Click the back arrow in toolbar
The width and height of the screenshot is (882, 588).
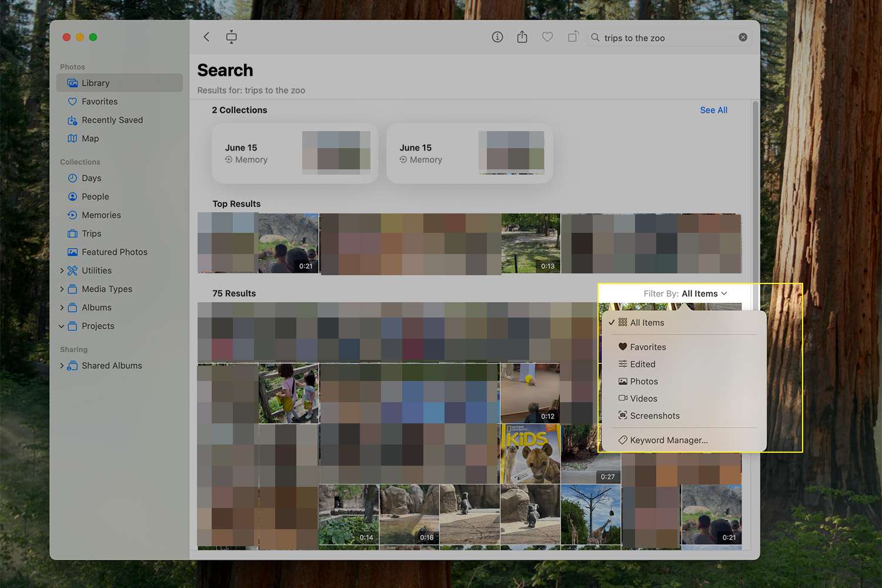pyautogui.click(x=206, y=37)
